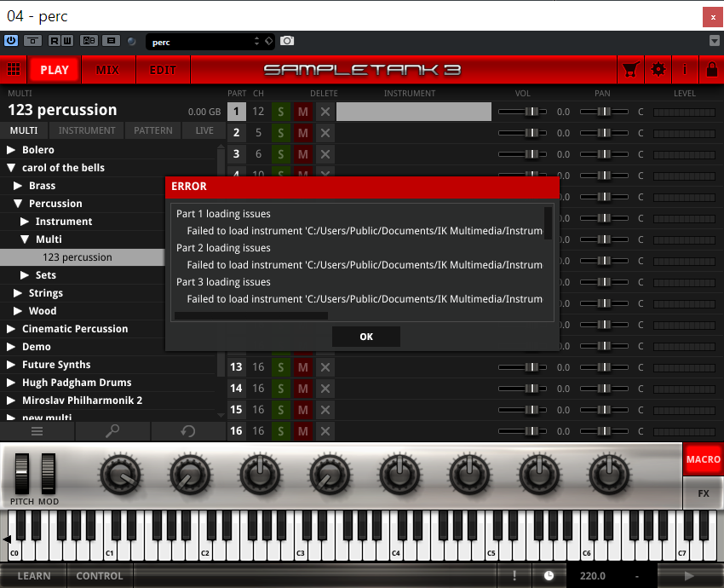
Task: Delete part 1 using X icon
Action: 325,112
